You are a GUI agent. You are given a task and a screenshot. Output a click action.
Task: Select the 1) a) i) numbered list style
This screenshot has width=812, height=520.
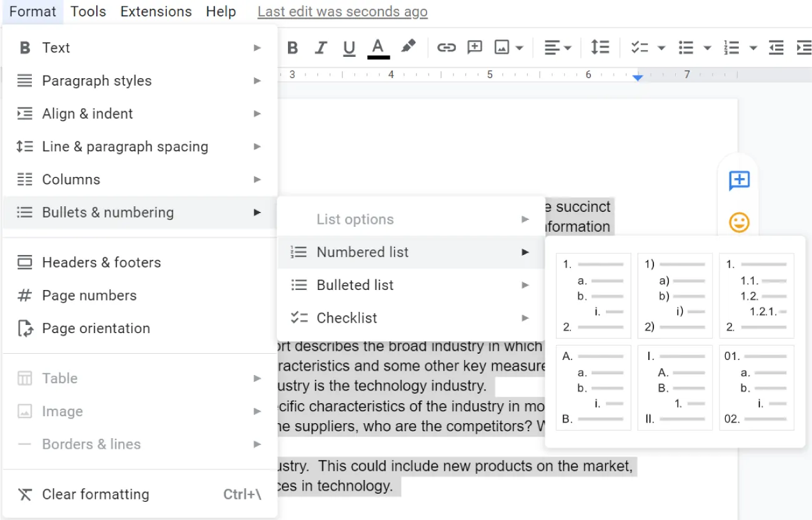tap(675, 295)
